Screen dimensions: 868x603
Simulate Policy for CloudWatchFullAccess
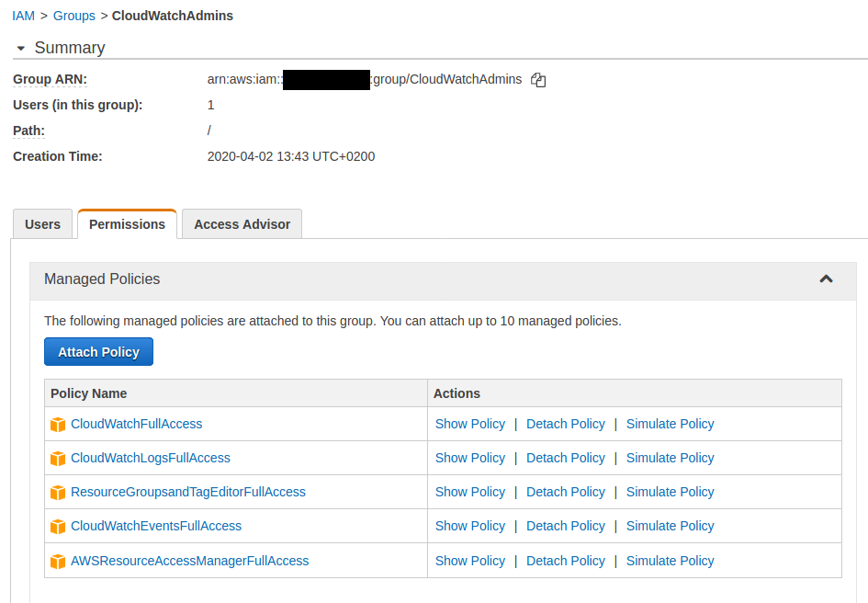click(x=670, y=424)
